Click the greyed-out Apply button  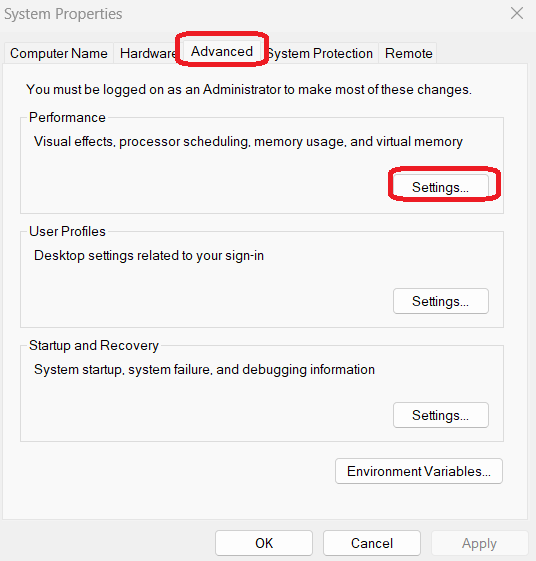point(479,543)
